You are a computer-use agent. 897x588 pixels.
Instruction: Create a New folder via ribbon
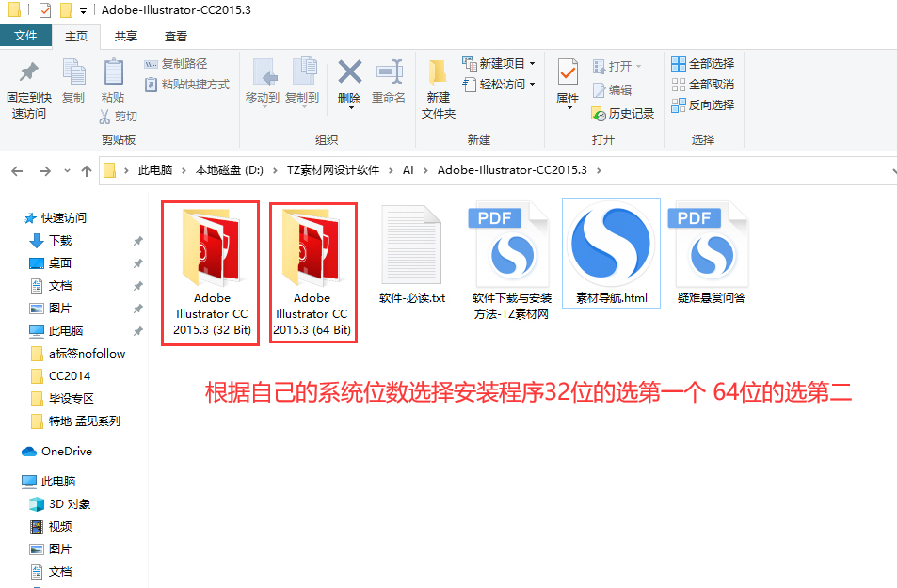pyautogui.click(x=439, y=89)
